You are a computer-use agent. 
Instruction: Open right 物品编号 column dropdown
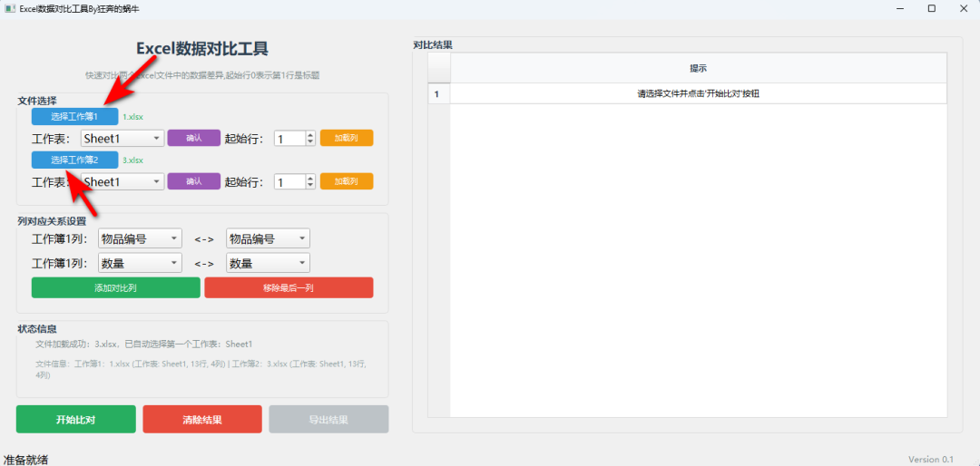click(268, 238)
